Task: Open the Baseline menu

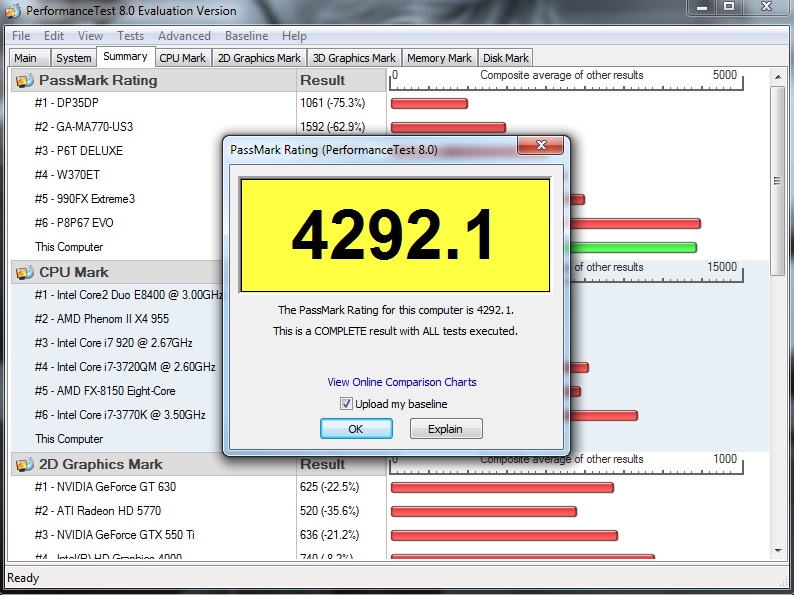Action: 246,36
